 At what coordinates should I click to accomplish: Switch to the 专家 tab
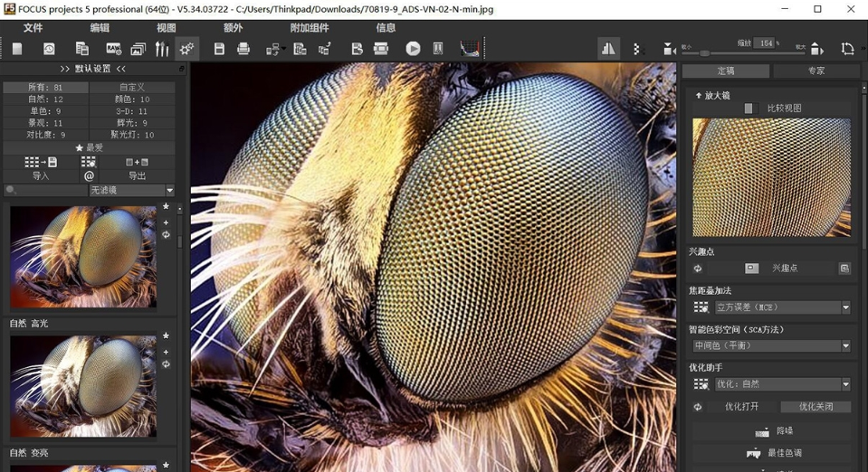click(x=816, y=71)
